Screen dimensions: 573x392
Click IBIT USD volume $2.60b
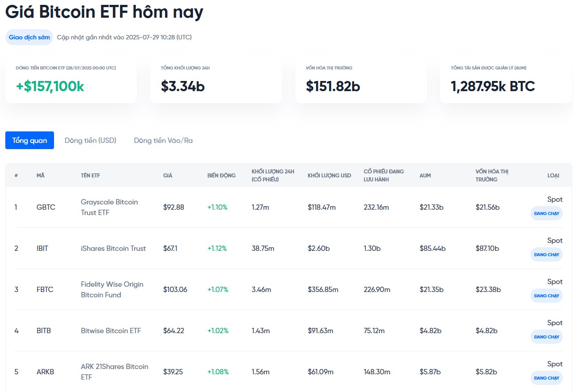coord(319,248)
